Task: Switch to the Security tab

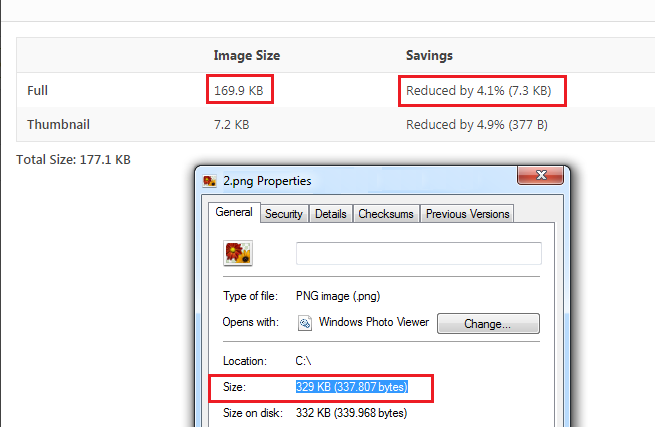Action: tap(284, 214)
